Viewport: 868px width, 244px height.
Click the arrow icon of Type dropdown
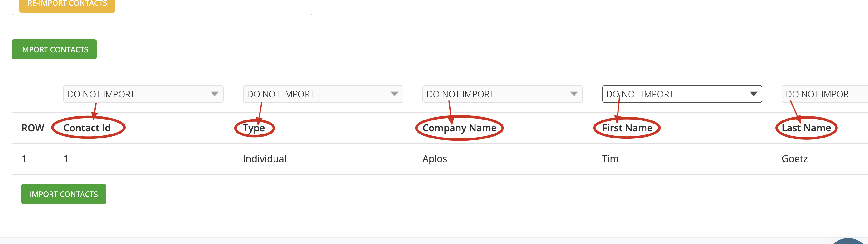[394, 94]
